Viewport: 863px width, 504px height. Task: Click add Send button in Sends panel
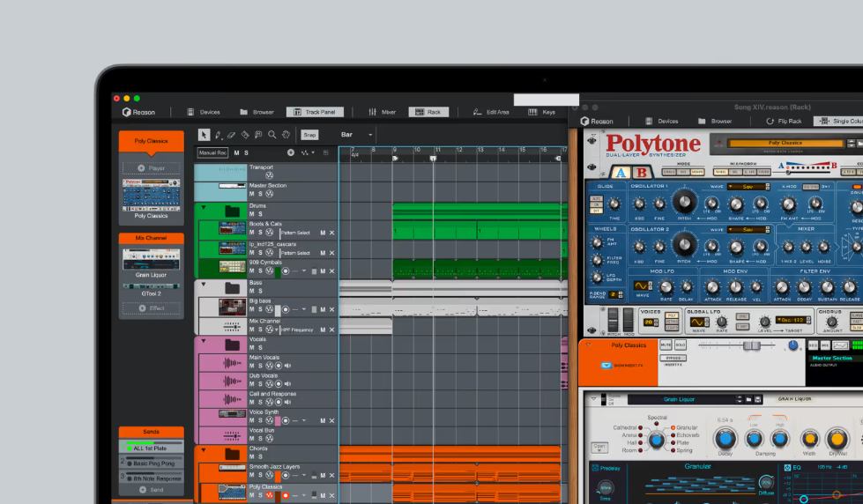click(151, 490)
